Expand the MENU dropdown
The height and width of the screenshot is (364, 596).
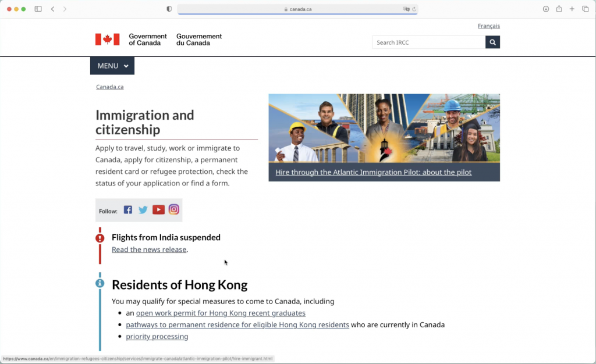pyautogui.click(x=112, y=66)
